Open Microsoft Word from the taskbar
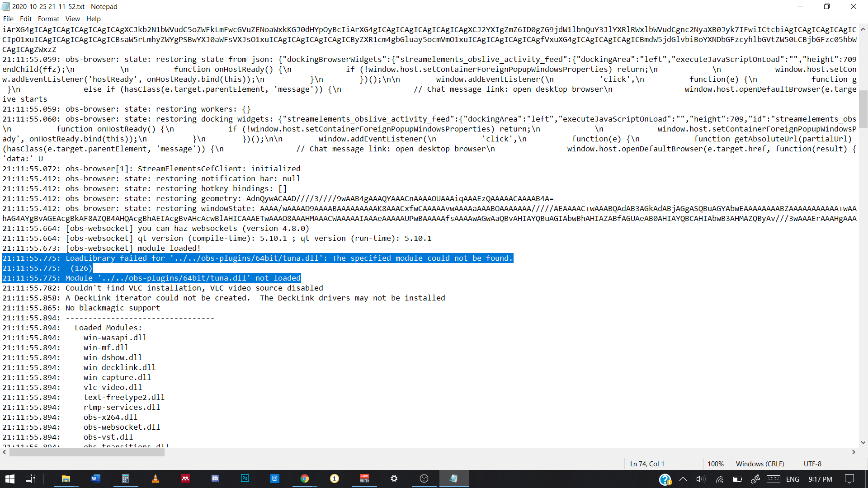This screenshot has width=868, height=488. point(95,479)
